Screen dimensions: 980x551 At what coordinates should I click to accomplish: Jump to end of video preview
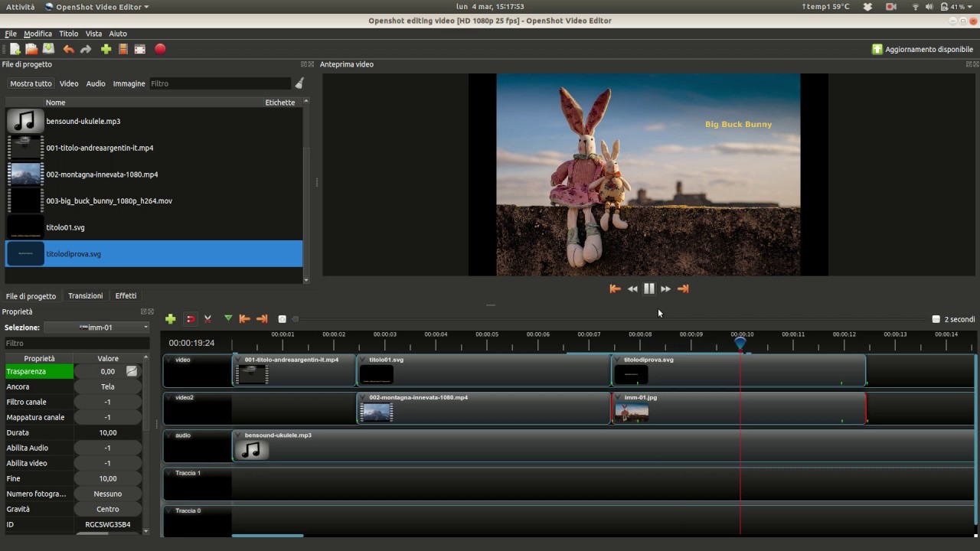coord(683,289)
